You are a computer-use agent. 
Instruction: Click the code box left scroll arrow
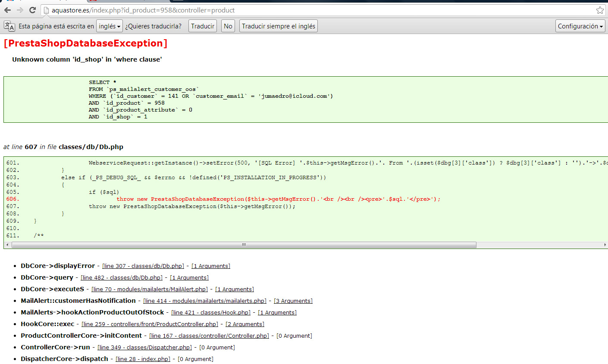pos(7,245)
